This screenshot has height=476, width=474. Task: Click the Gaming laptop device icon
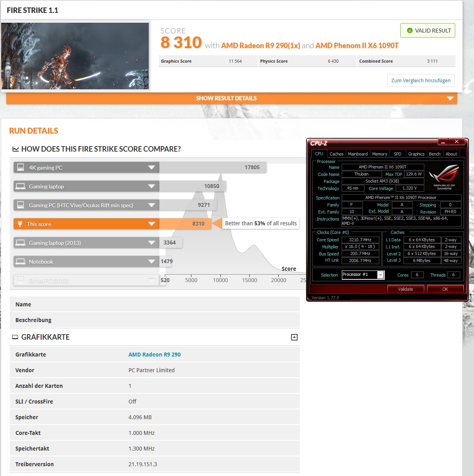pyautogui.click(x=20, y=186)
